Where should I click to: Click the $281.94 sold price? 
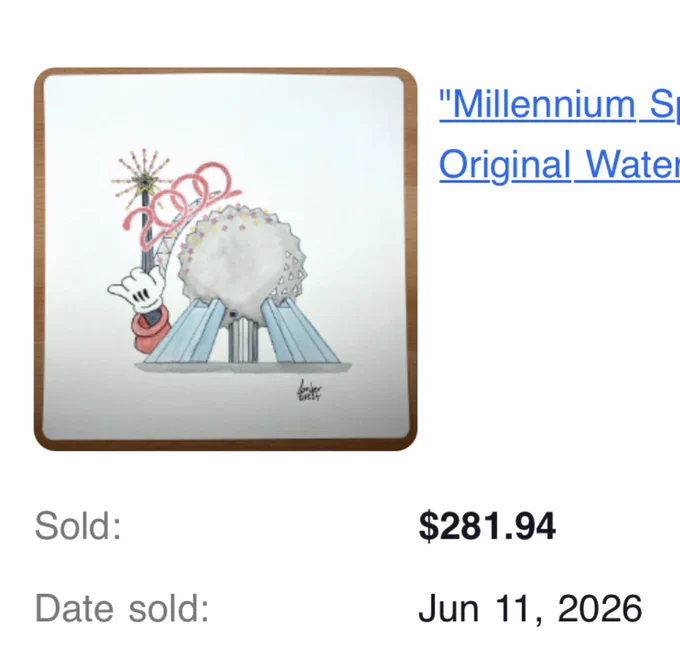tap(487, 526)
